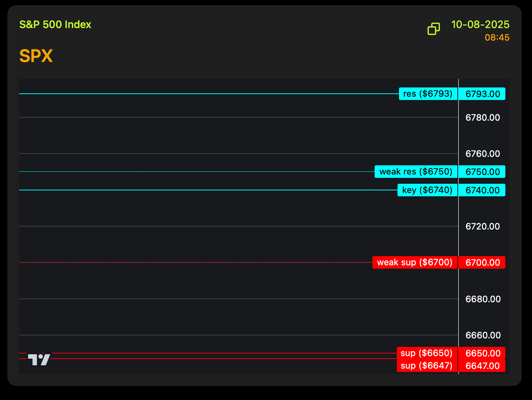Click the 6740.00 cyan price tag

coord(482,190)
